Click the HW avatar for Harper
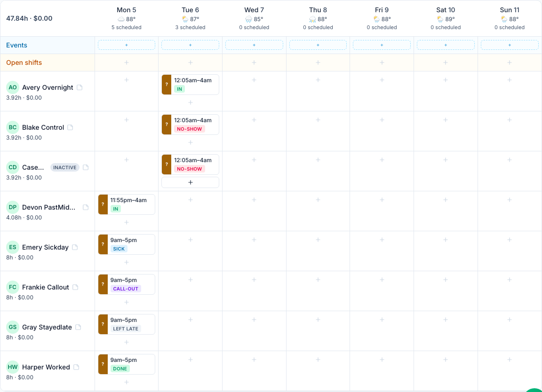Image resolution: width=542 pixels, height=392 pixels. [x=13, y=367]
